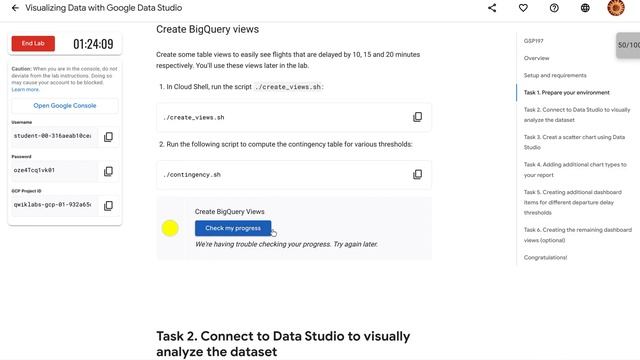Select Task 1. Prepare your environment

(567, 93)
